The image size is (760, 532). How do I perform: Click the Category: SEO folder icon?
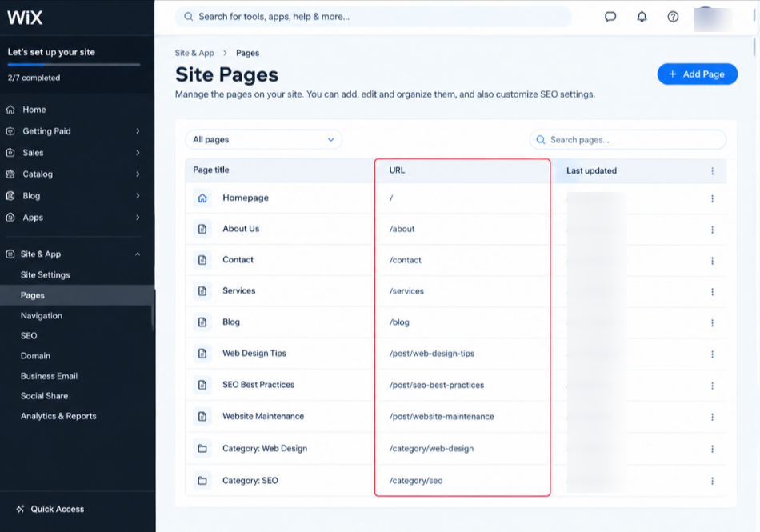tap(202, 480)
